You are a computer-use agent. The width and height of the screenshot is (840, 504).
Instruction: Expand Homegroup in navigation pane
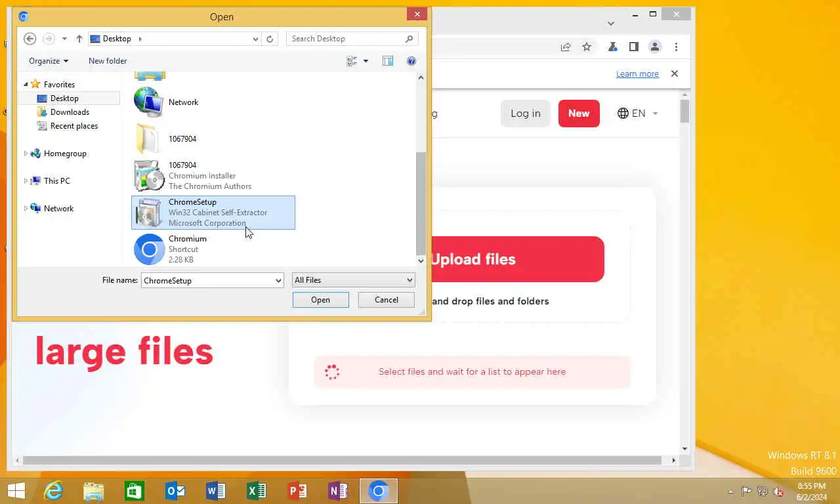[x=26, y=154]
